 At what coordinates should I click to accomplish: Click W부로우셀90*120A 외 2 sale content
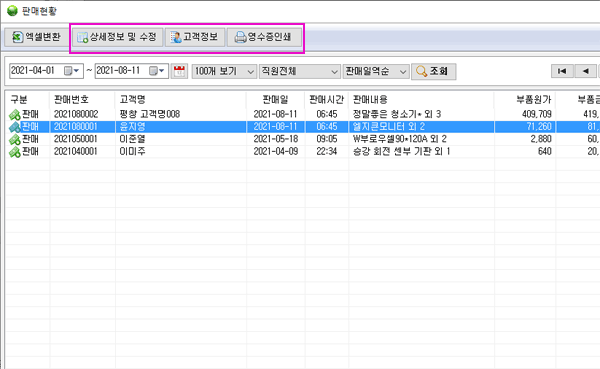tap(400, 139)
